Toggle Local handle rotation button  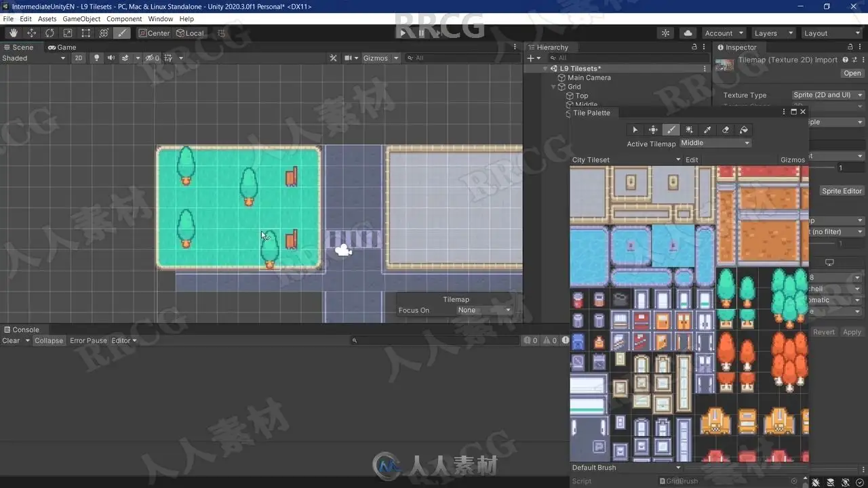point(190,33)
